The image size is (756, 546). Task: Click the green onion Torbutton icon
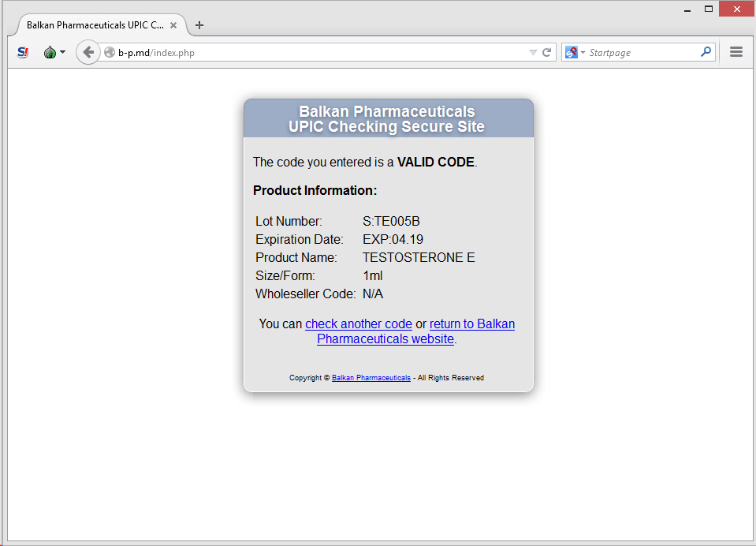pos(50,52)
